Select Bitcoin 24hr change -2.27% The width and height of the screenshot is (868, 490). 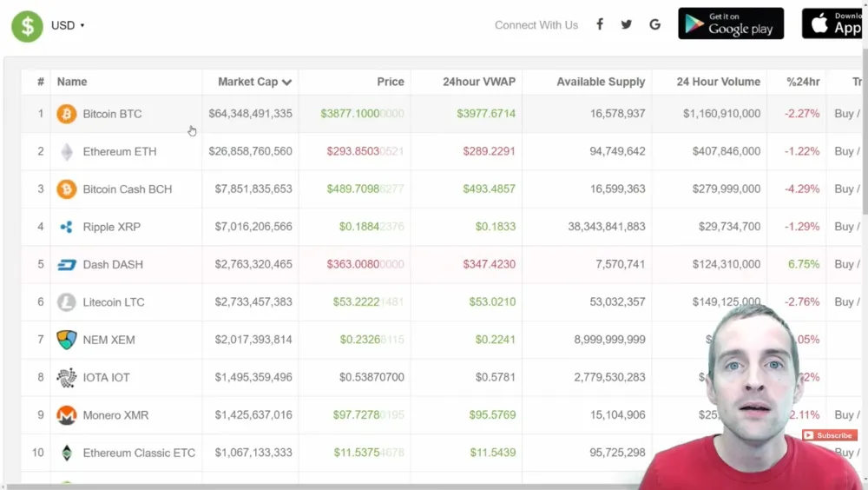click(801, 114)
